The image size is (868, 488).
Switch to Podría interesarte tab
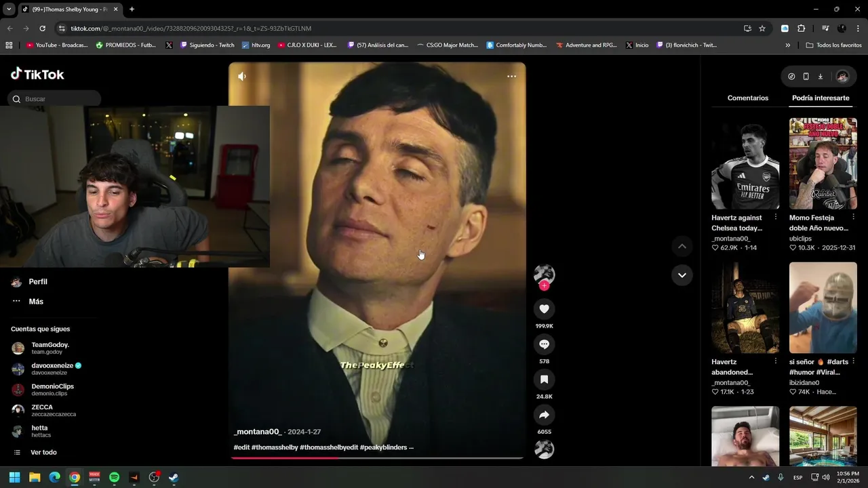click(821, 98)
